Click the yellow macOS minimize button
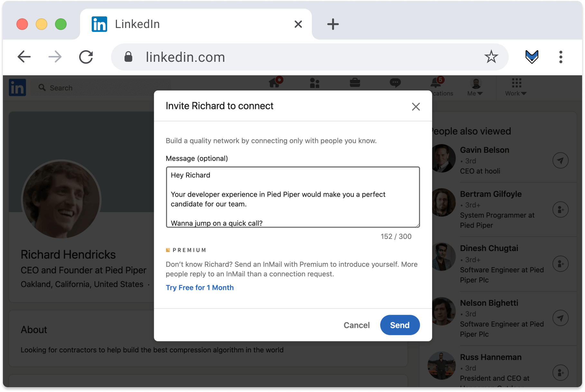 (x=42, y=24)
